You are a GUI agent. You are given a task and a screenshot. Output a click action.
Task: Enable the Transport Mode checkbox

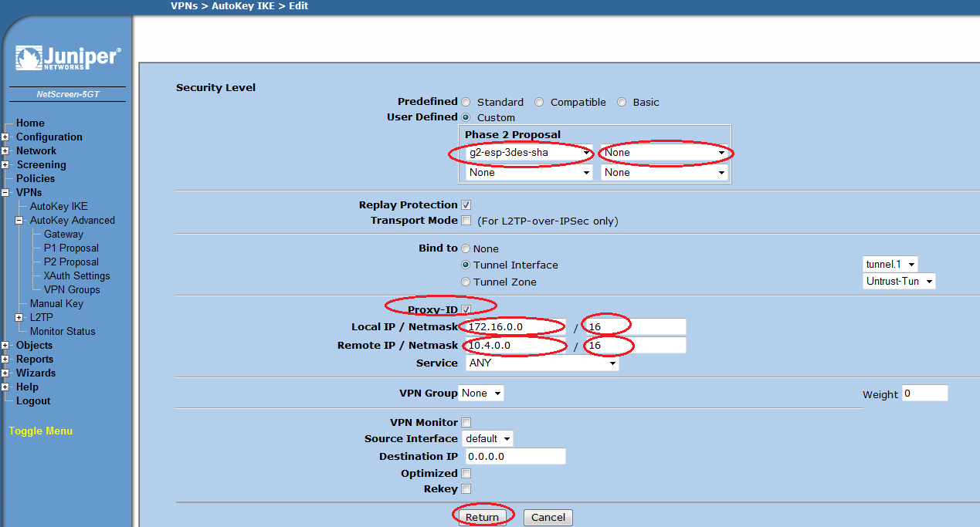(x=466, y=221)
